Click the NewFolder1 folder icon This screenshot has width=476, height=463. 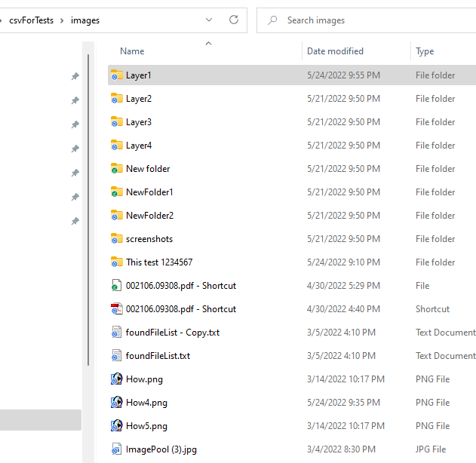(x=117, y=192)
